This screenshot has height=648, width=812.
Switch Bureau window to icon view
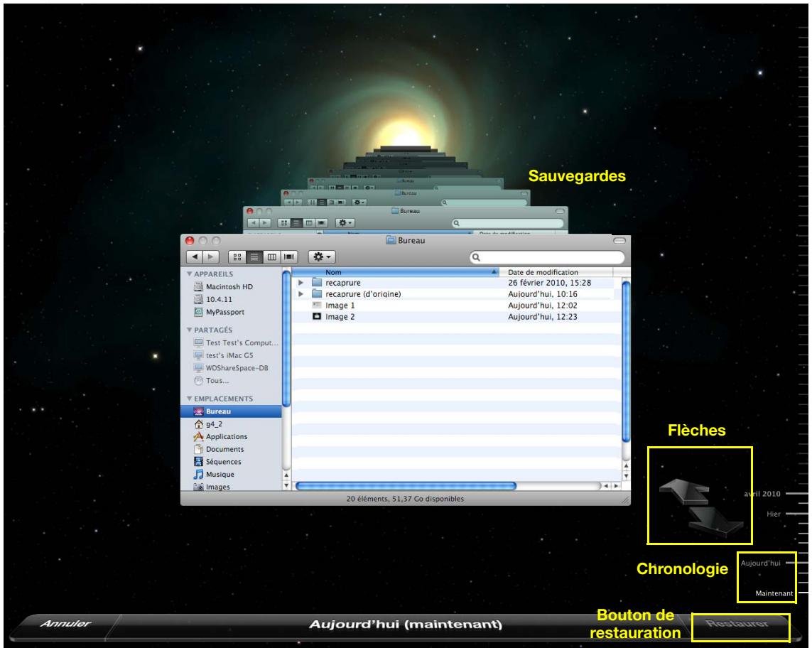tap(237, 257)
